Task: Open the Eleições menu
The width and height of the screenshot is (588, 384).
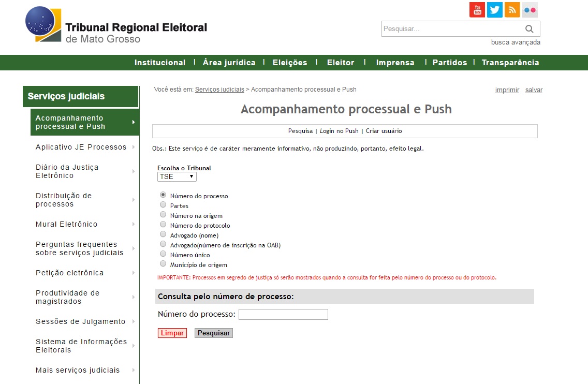Action: click(290, 63)
